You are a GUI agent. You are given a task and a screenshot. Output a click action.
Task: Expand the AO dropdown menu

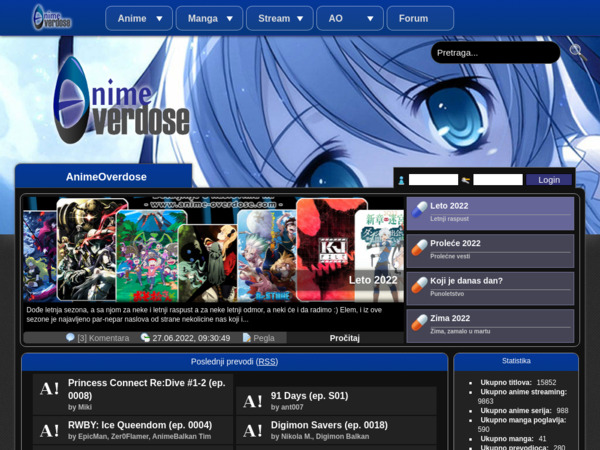(350, 18)
